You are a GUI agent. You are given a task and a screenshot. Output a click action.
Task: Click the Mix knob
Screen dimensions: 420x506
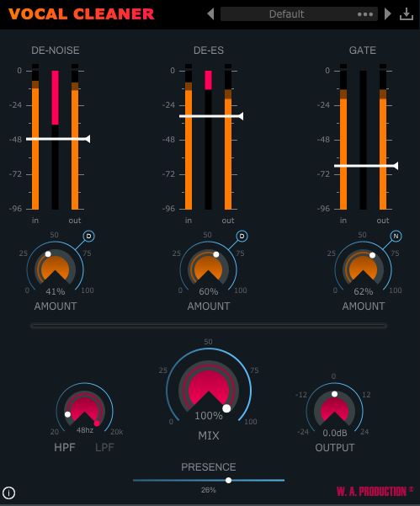(x=209, y=391)
